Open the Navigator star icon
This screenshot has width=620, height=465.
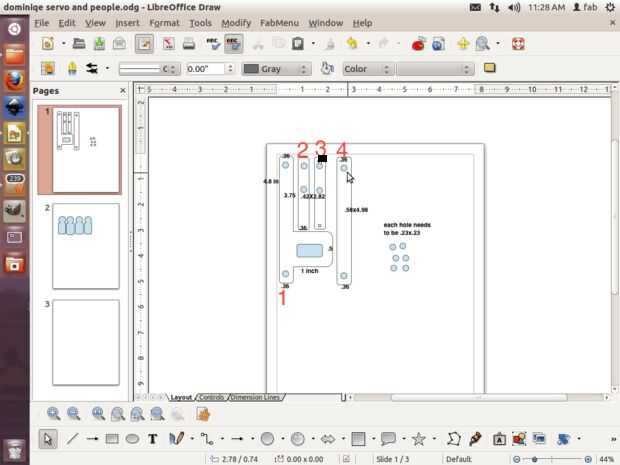(463, 43)
